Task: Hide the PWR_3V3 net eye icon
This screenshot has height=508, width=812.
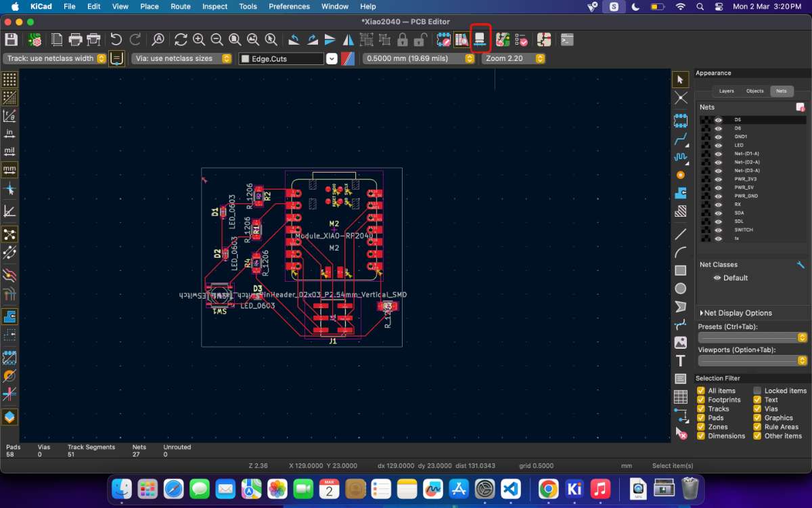Action: click(719, 179)
